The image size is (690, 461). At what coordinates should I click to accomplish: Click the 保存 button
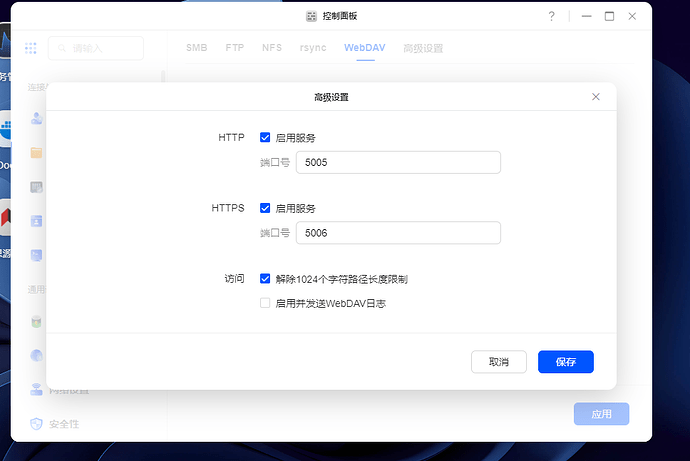click(565, 361)
